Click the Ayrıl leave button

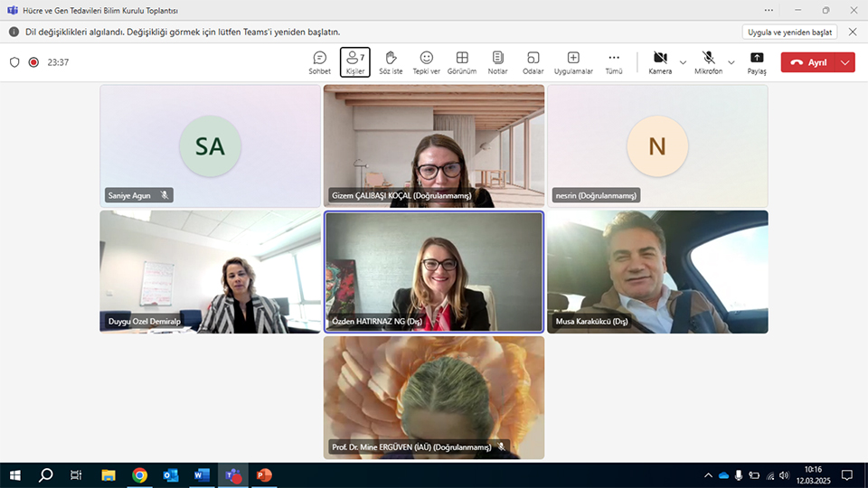[x=808, y=62]
